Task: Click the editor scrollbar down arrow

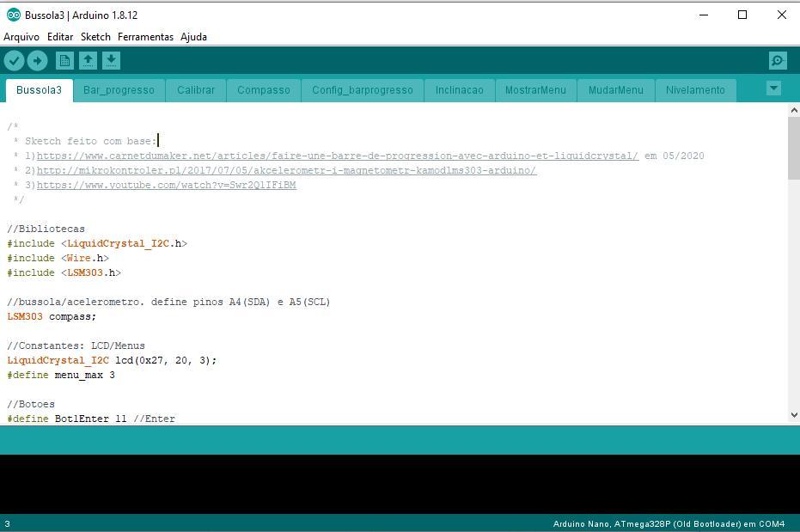Action: coord(794,415)
